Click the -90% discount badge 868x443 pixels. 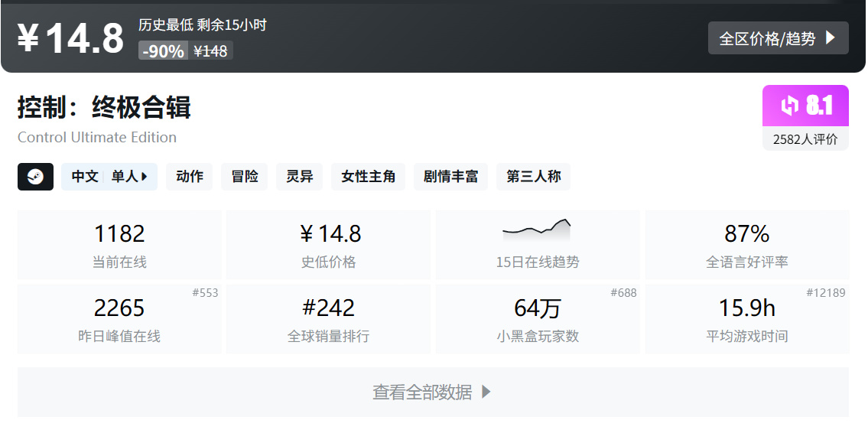pos(164,51)
